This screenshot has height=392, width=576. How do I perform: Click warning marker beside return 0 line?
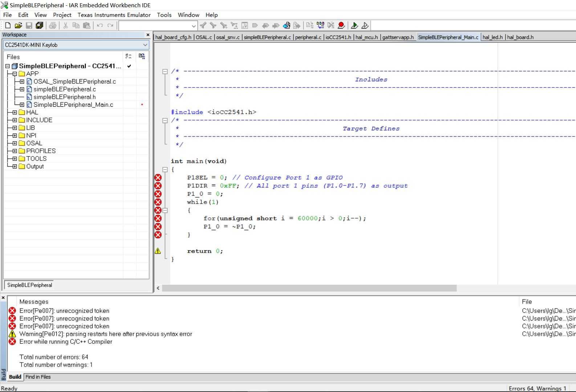point(158,251)
